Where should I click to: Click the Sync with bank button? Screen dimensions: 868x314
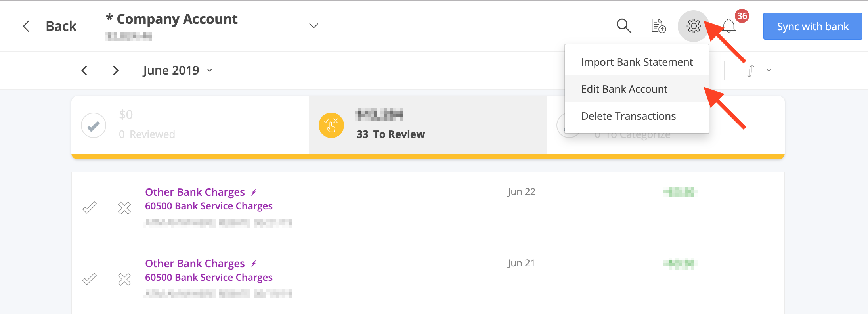click(x=813, y=26)
